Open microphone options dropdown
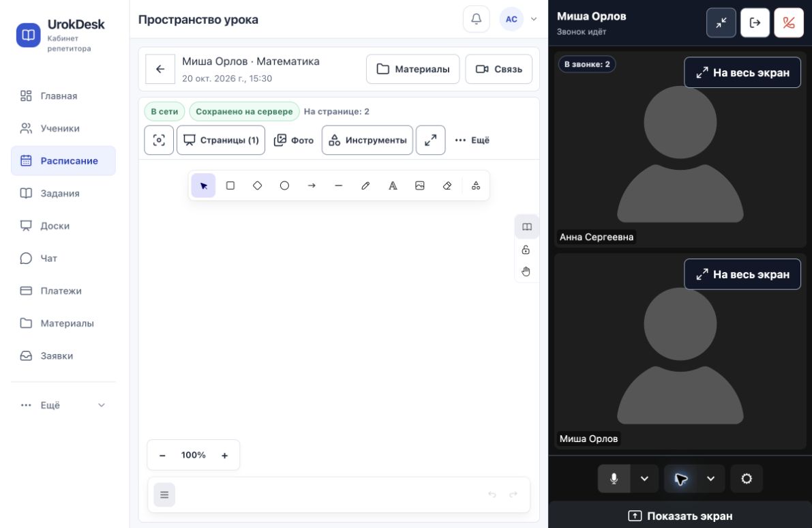812x528 pixels. point(644,479)
